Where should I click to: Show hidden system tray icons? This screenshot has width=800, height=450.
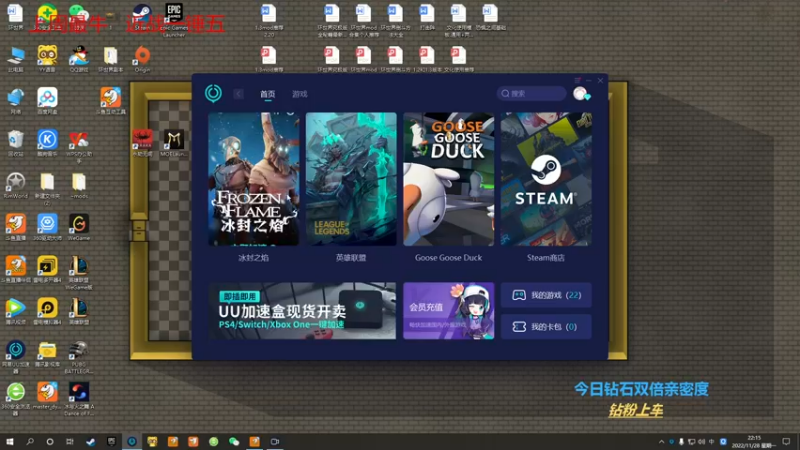coord(661,442)
